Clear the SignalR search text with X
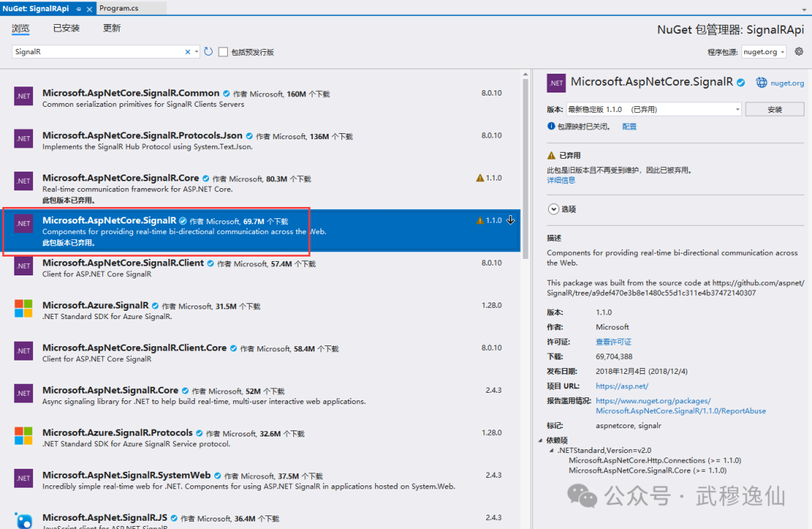This screenshot has height=529, width=812. click(x=187, y=52)
